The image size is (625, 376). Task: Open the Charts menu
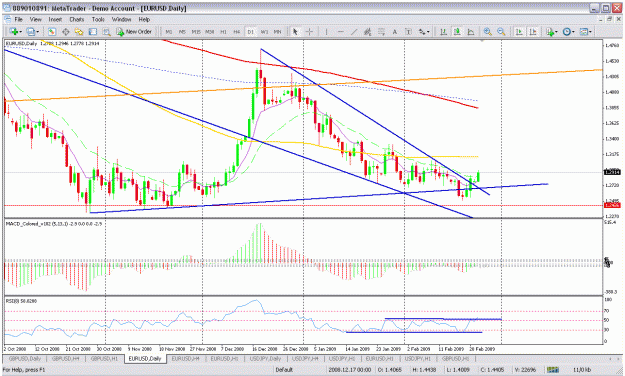pyautogui.click(x=77, y=19)
